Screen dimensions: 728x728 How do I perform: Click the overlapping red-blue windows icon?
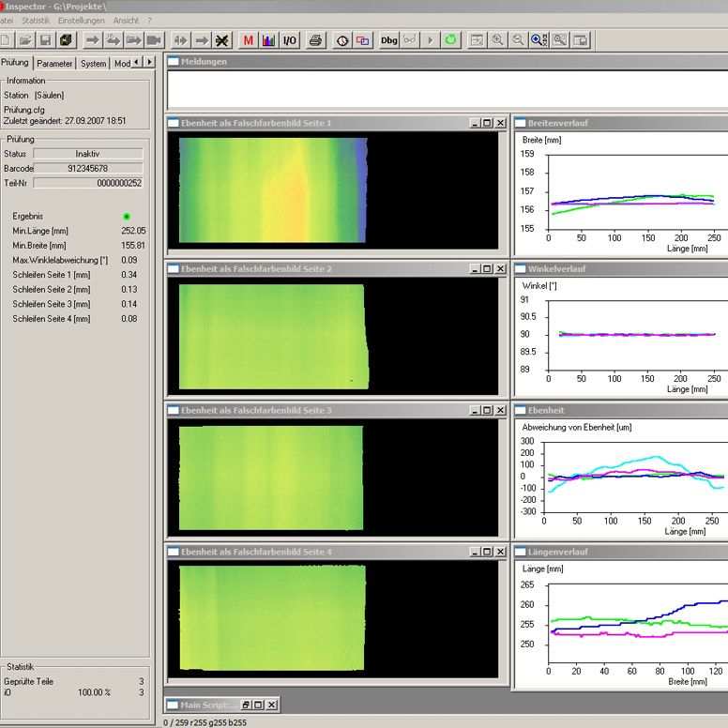pos(363,40)
